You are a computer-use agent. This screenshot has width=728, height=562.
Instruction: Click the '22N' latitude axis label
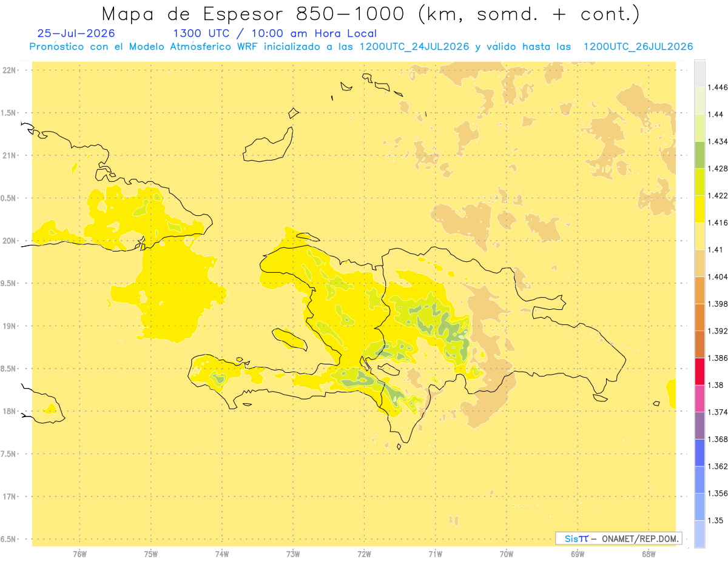9,70
